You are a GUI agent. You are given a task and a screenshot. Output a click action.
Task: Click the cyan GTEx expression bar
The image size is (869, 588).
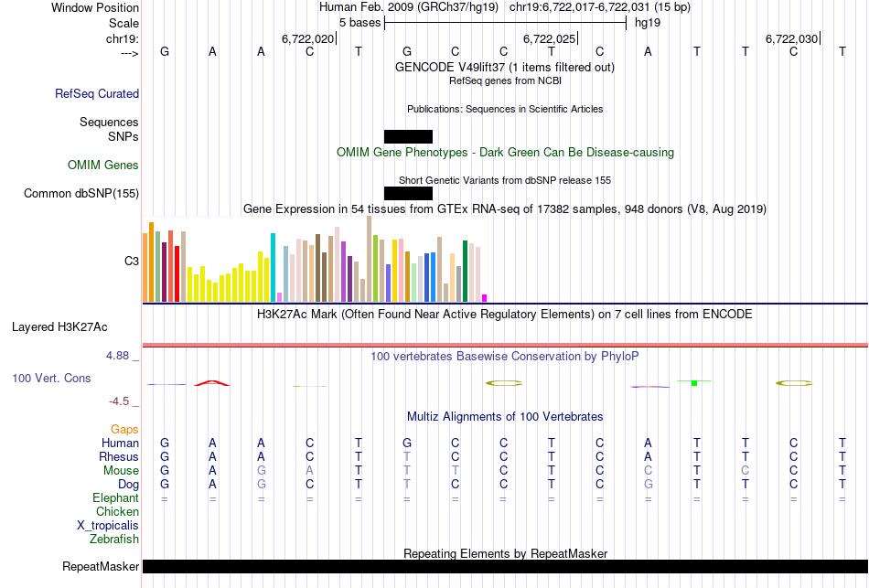coord(273,268)
